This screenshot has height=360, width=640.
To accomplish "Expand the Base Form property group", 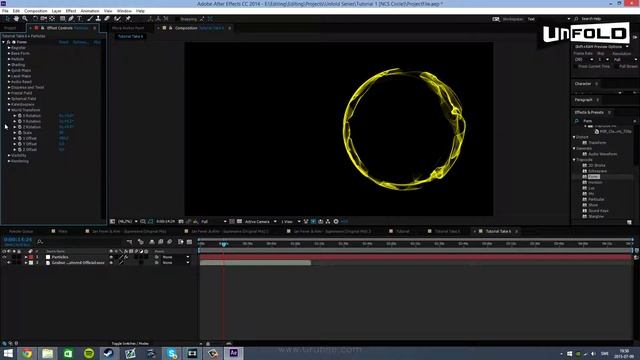I will (x=9, y=53).
